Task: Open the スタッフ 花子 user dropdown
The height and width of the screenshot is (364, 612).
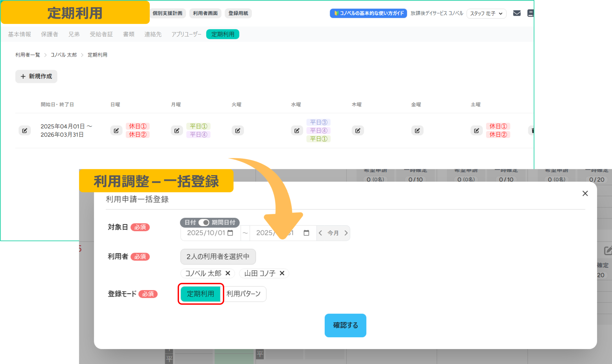Action: (486, 13)
